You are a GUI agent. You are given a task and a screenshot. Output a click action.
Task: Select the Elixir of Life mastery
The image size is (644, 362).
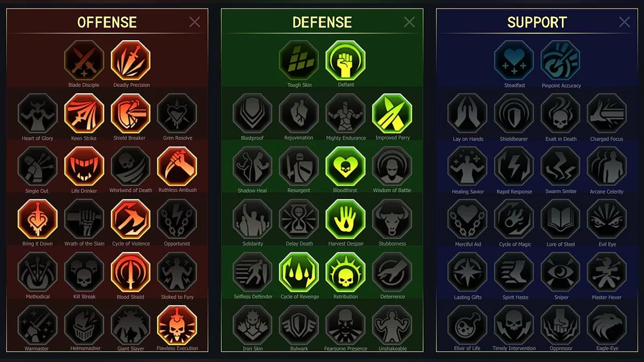(x=467, y=325)
